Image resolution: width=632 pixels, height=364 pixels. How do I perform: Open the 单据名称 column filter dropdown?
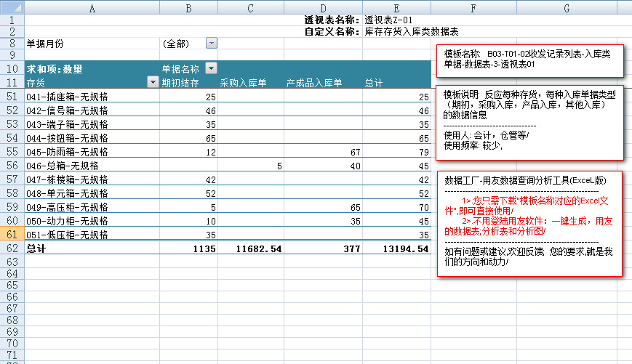[x=211, y=68]
